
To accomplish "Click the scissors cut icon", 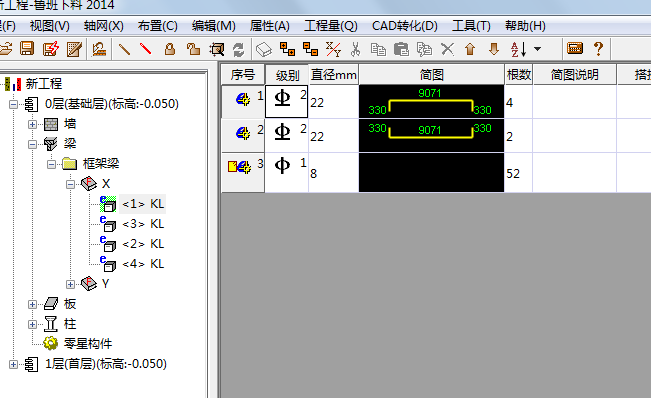I will coord(355,49).
